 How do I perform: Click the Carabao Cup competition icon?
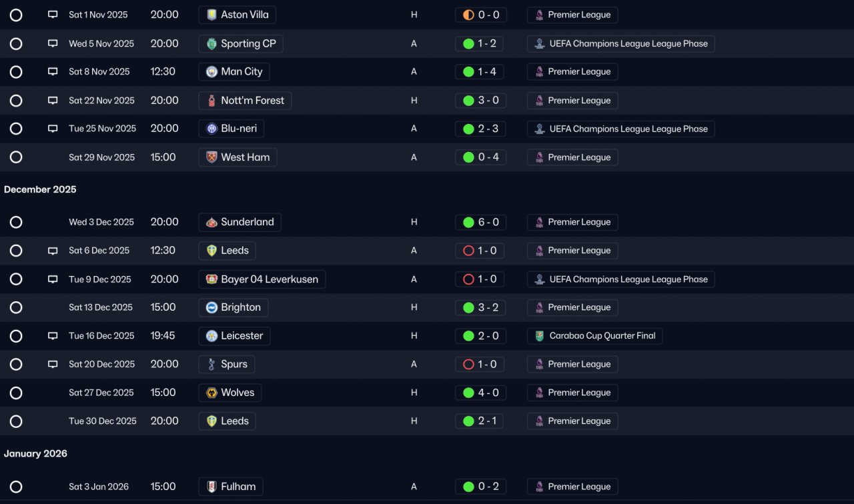[539, 336]
